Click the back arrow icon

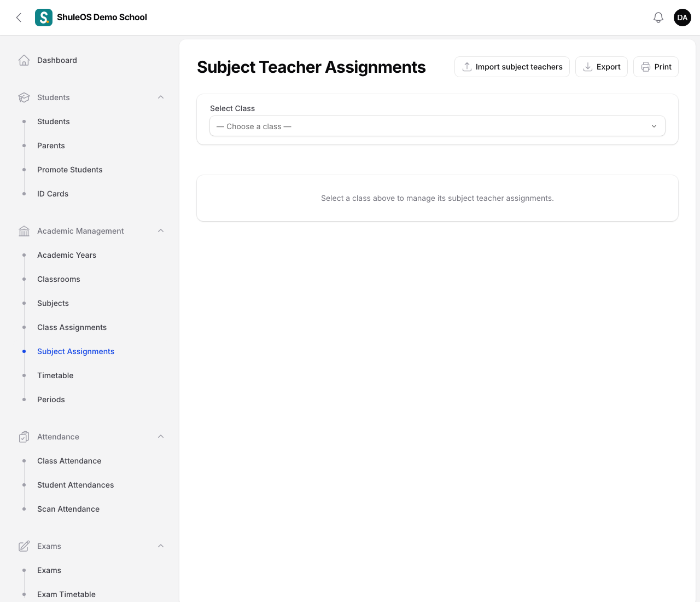(19, 18)
